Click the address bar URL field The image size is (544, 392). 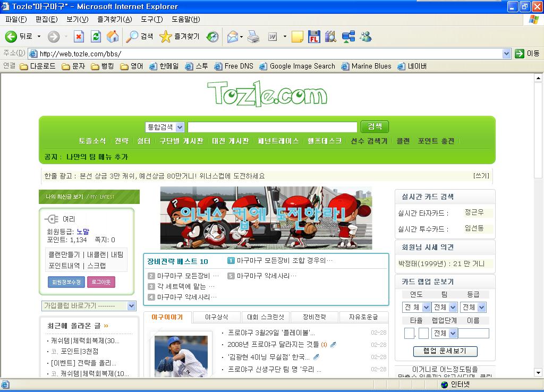265,54
